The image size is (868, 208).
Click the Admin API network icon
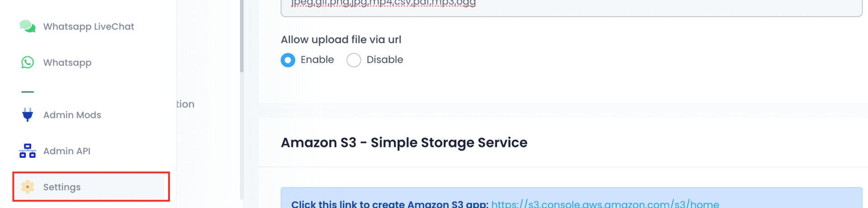(28, 151)
